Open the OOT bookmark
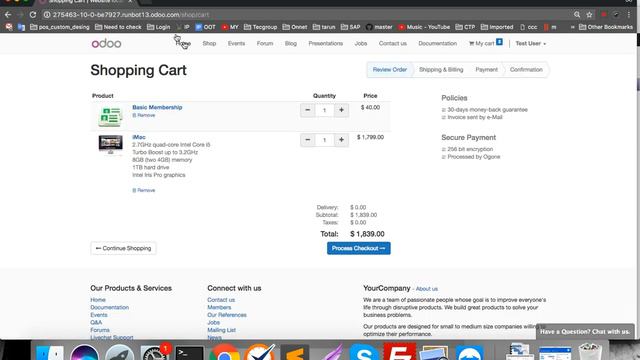The width and height of the screenshot is (640, 360). coord(205,27)
